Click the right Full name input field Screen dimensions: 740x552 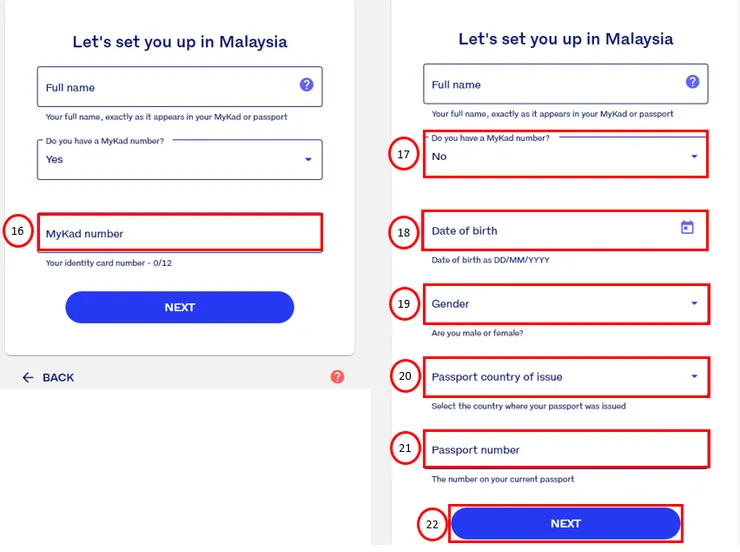tap(550, 85)
